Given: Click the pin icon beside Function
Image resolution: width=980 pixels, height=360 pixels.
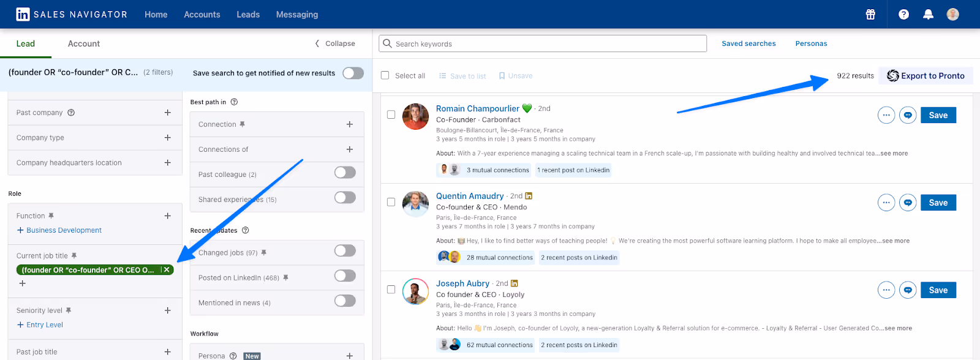Looking at the screenshot, I should pyautogui.click(x=51, y=216).
